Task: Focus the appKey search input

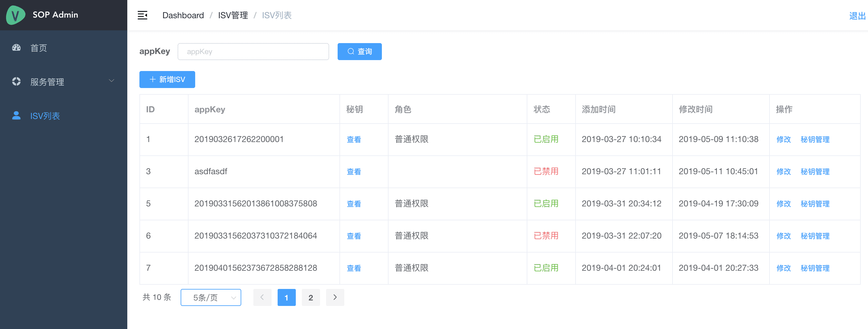Action: click(253, 51)
